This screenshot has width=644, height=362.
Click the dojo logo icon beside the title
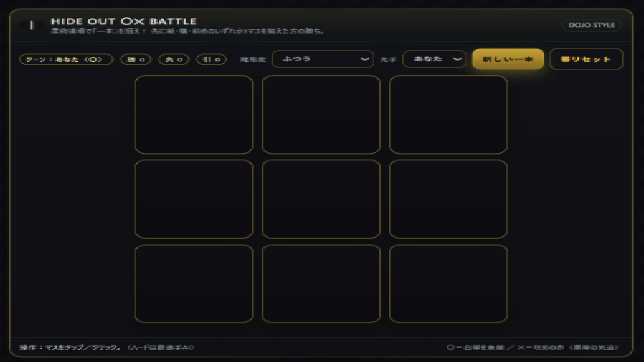pyautogui.click(x=32, y=25)
